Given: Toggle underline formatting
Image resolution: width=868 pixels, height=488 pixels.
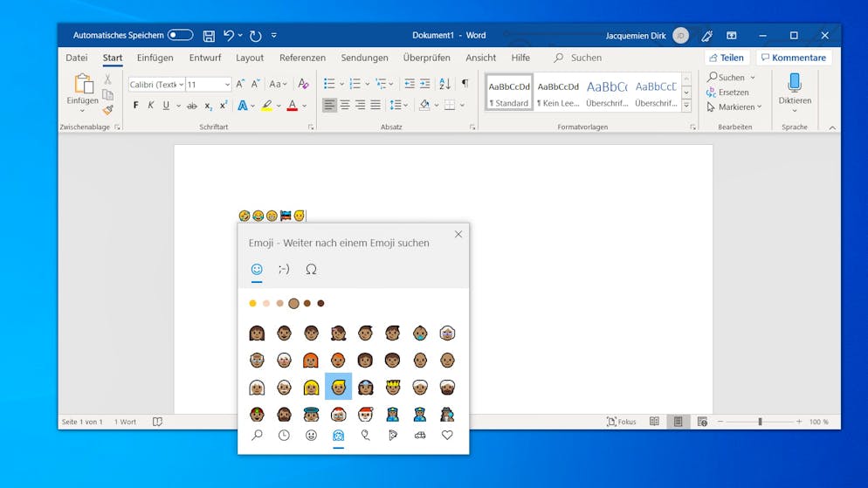Looking at the screenshot, I should [166, 105].
